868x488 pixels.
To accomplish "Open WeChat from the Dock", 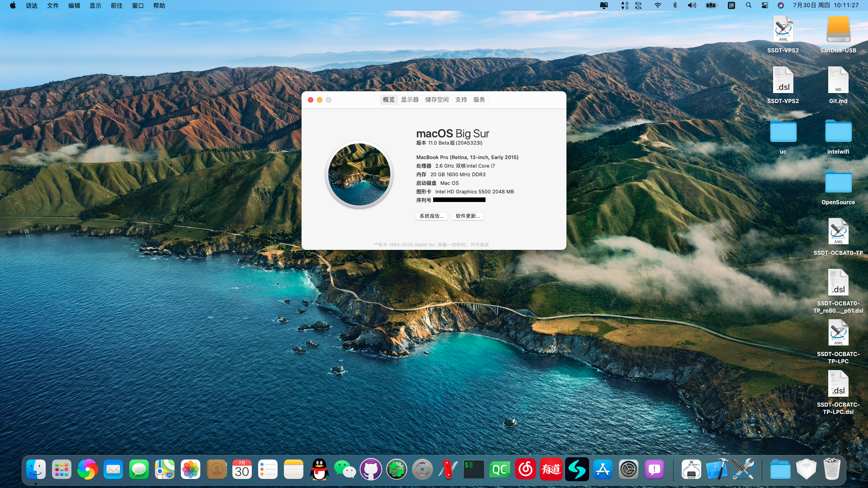I will tap(345, 469).
